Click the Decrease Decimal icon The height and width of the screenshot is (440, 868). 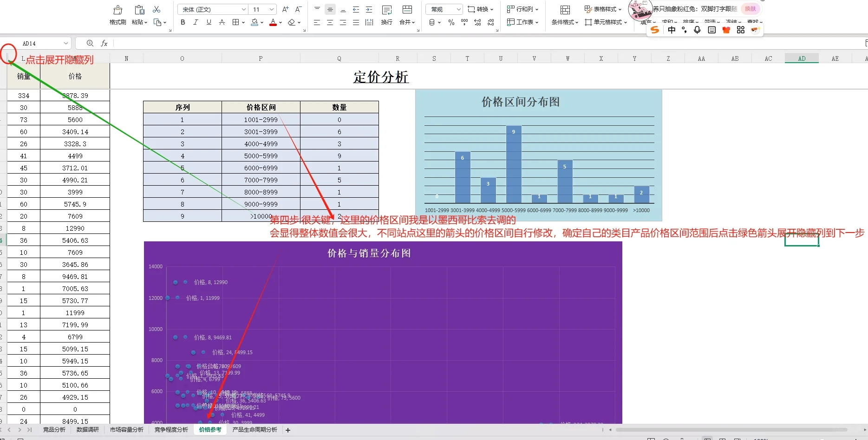(x=490, y=22)
